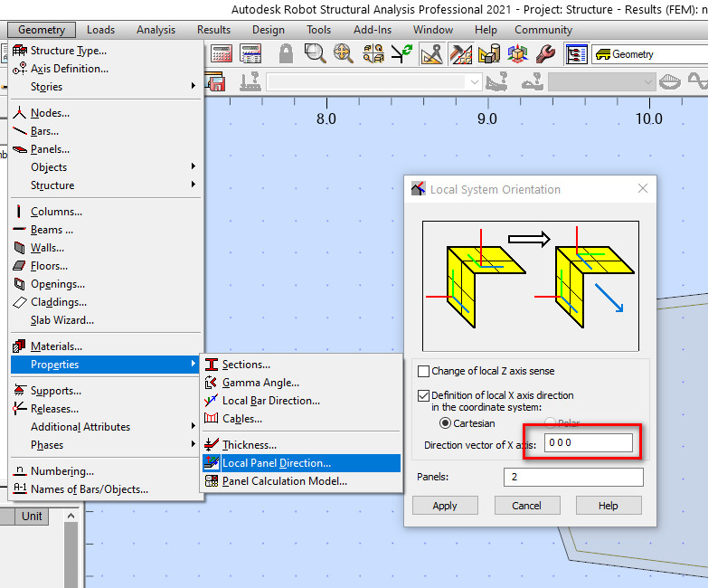Open the calculator icon in the toolbar

tap(222, 53)
